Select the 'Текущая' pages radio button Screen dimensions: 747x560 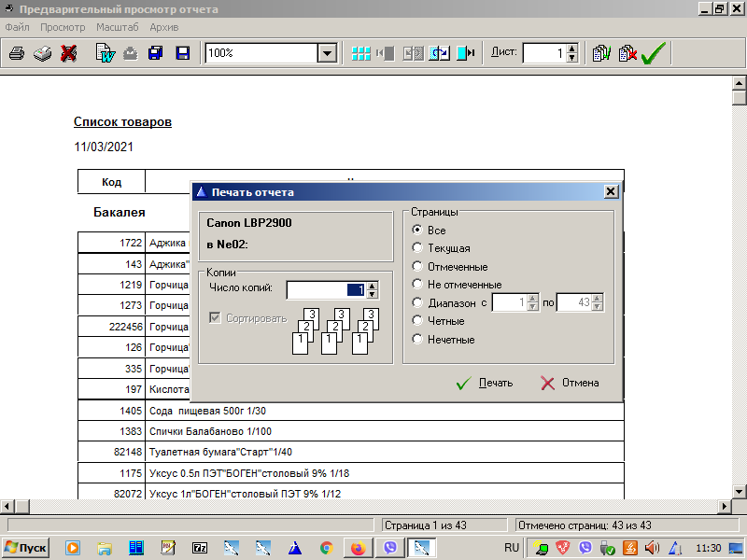417,248
